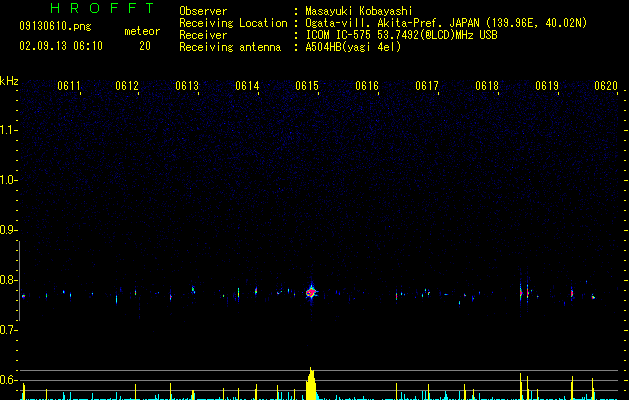Click the 0620 time marker
The image size is (629, 400).
(x=606, y=86)
